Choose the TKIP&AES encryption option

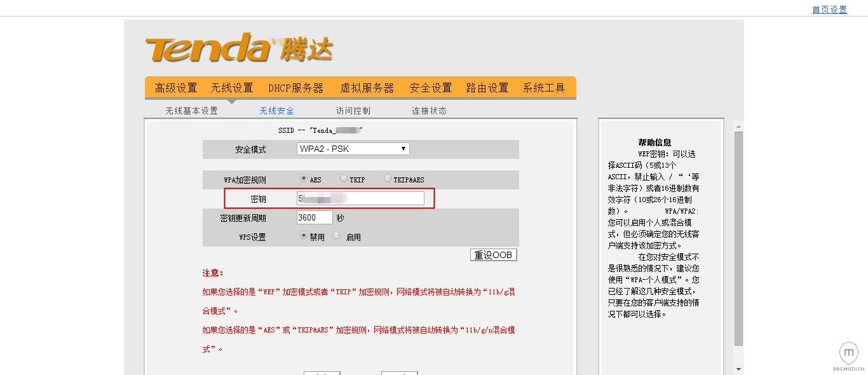[386, 179]
